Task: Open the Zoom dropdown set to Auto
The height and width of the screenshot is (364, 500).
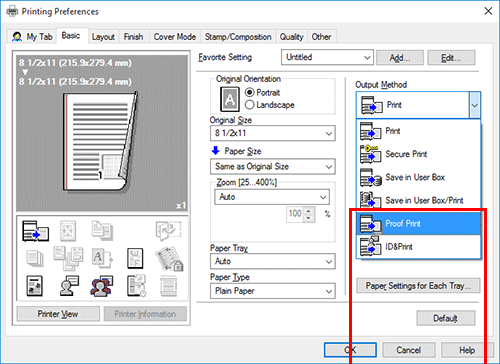Action: click(272, 197)
